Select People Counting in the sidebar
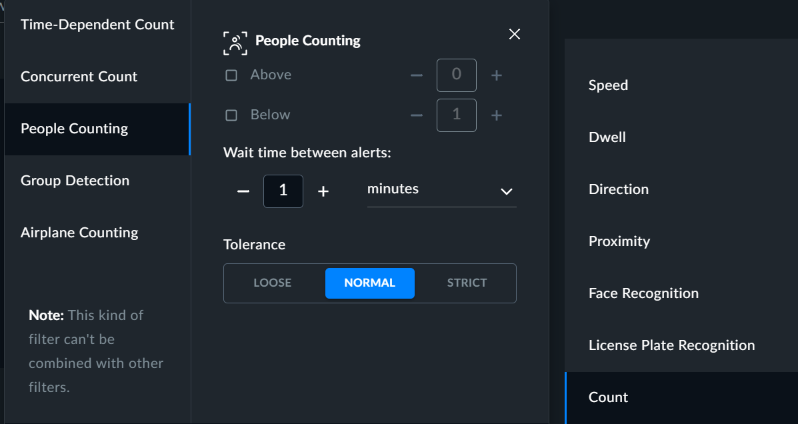This screenshot has width=798, height=424. click(97, 129)
